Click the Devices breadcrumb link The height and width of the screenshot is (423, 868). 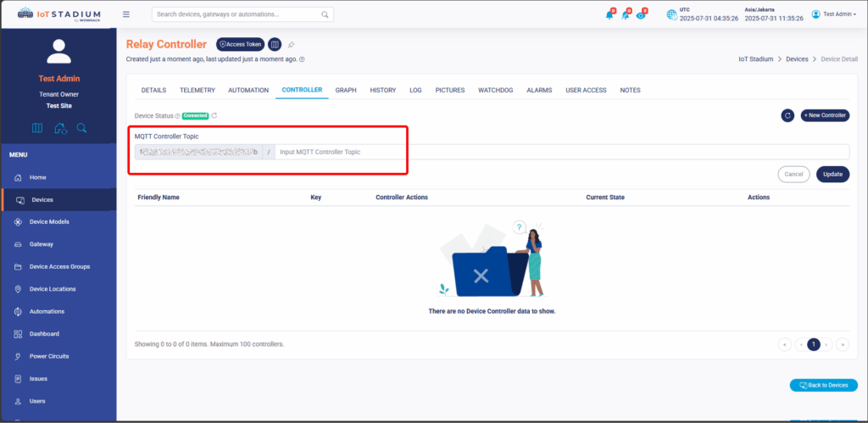pyautogui.click(x=796, y=59)
